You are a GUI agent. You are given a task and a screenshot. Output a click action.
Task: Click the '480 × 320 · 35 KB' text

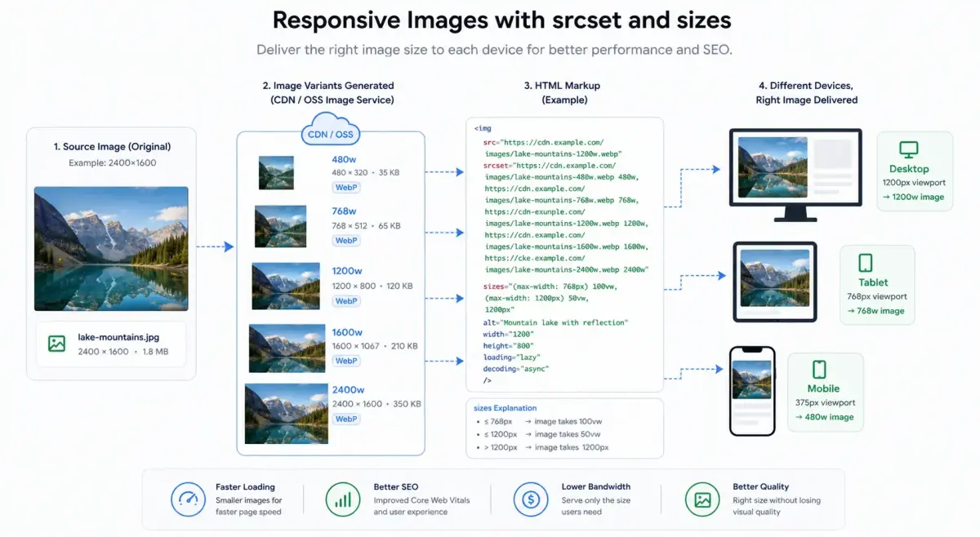point(365,173)
